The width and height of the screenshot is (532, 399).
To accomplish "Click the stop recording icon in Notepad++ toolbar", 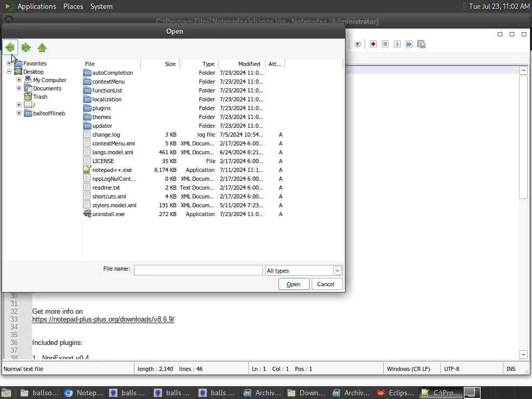I will click(x=385, y=44).
